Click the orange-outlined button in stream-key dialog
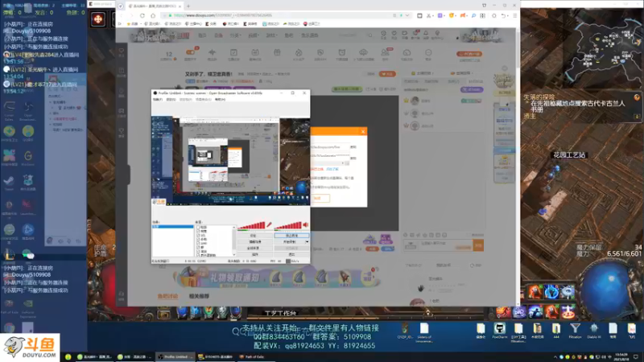This screenshot has width=644, height=362. pos(320,198)
